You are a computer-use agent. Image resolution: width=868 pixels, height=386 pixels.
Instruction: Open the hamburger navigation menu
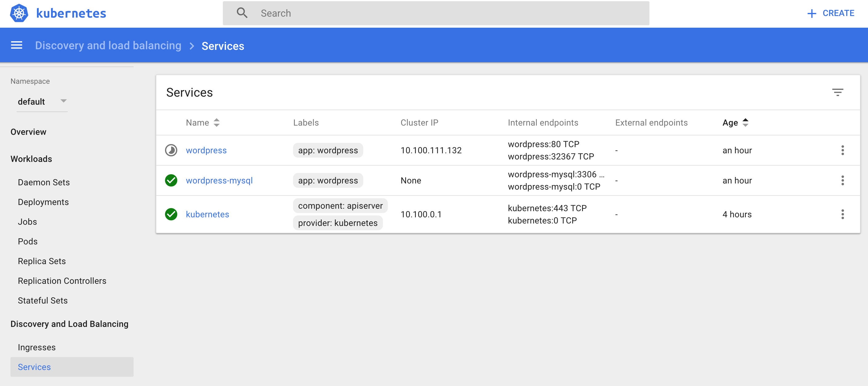[x=17, y=45]
